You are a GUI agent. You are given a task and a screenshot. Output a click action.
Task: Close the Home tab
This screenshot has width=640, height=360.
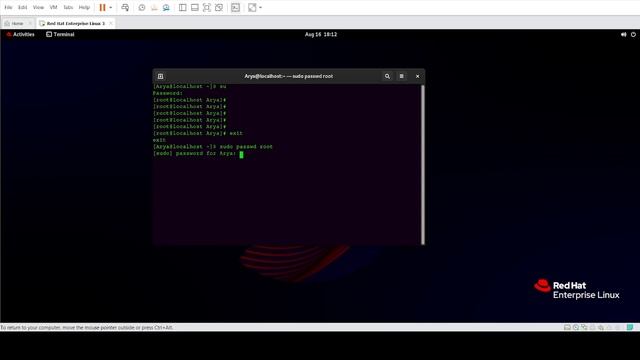30,23
